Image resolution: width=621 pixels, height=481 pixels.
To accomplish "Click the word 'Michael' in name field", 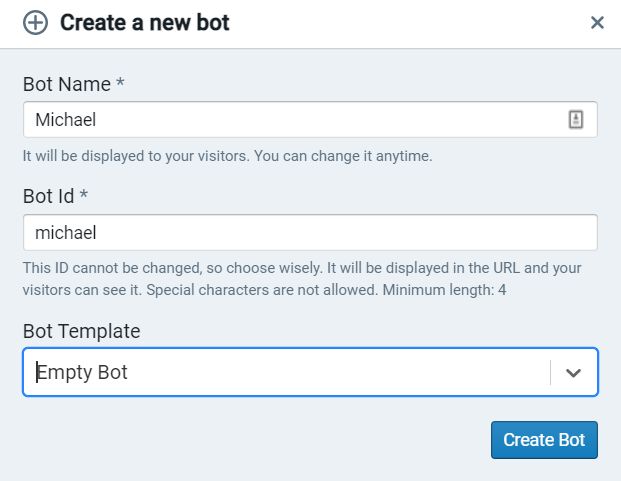I will coord(65,120).
